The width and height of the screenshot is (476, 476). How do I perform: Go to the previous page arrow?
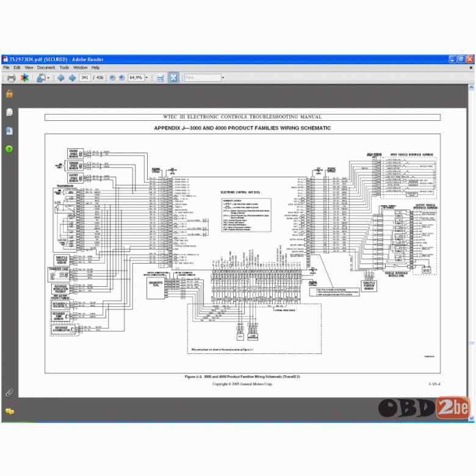(60, 78)
